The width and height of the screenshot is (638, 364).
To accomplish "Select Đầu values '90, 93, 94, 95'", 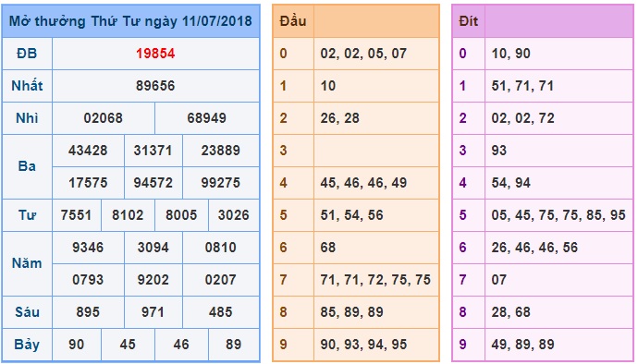I will tap(363, 345).
